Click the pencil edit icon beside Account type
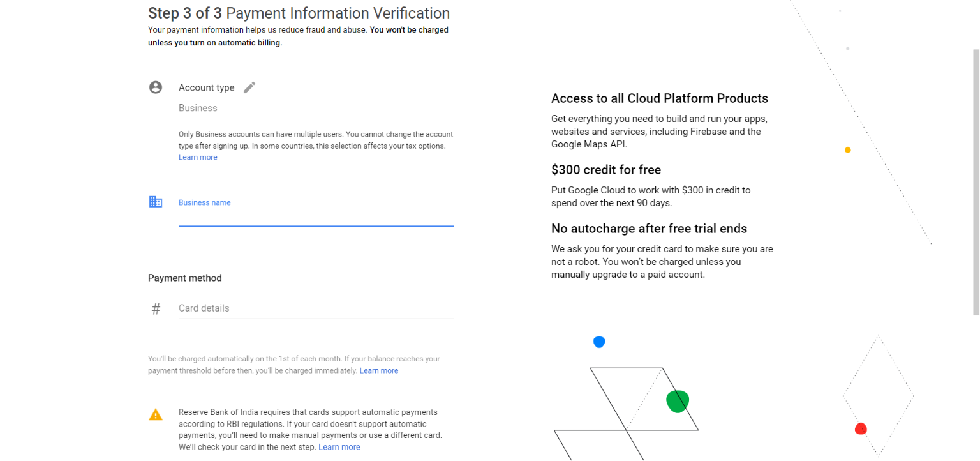Viewport: 980px width, 461px height. coord(249,87)
